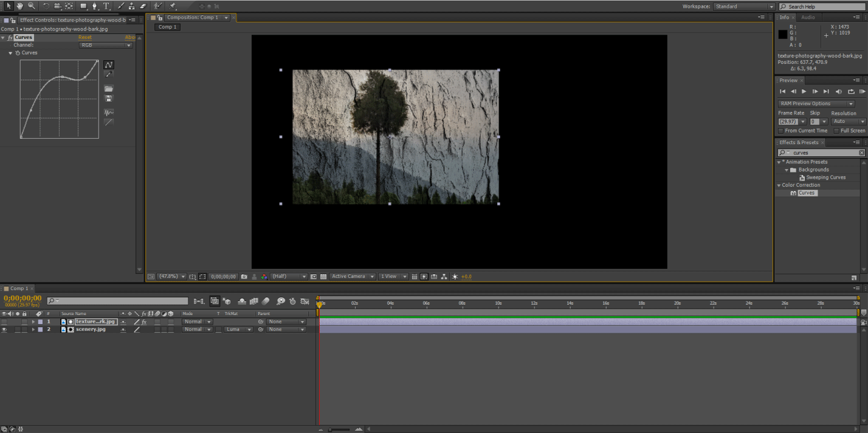Click the Comp 1 timeline tab

(x=19, y=288)
